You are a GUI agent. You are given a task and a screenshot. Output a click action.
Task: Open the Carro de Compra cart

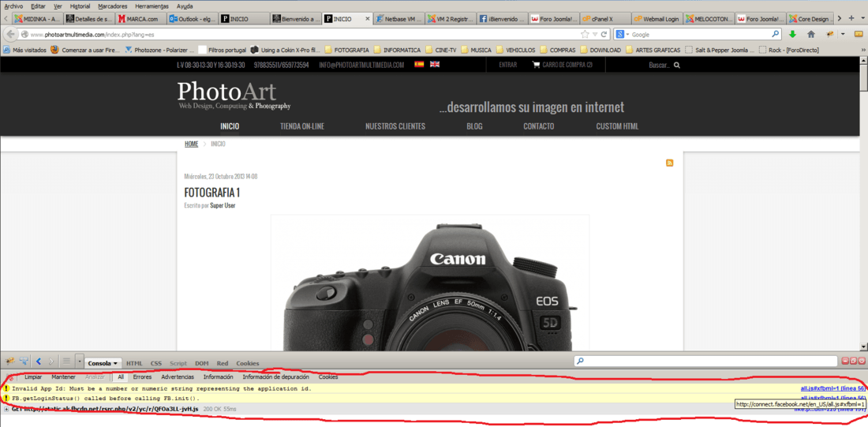click(x=562, y=65)
